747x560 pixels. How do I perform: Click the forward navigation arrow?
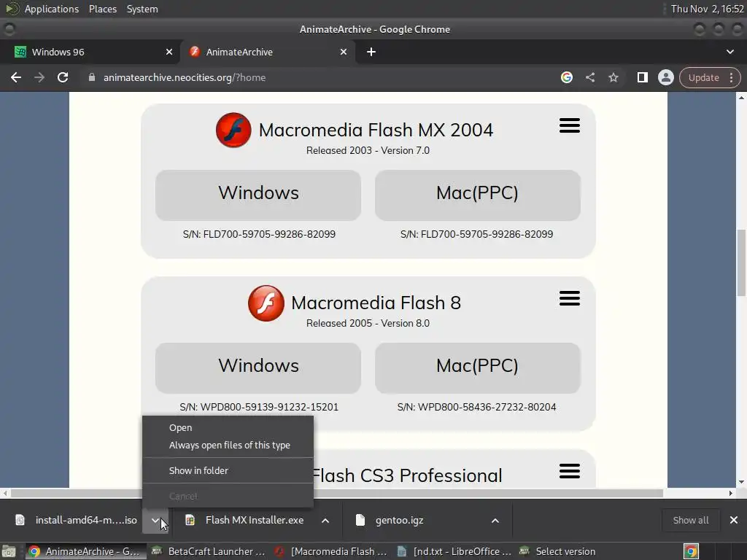point(39,77)
